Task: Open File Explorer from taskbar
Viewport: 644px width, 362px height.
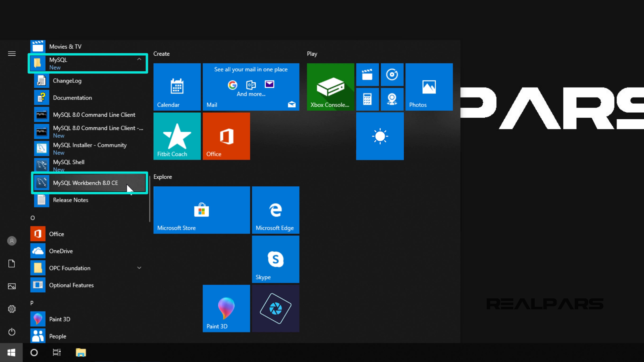Action: (x=81, y=353)
